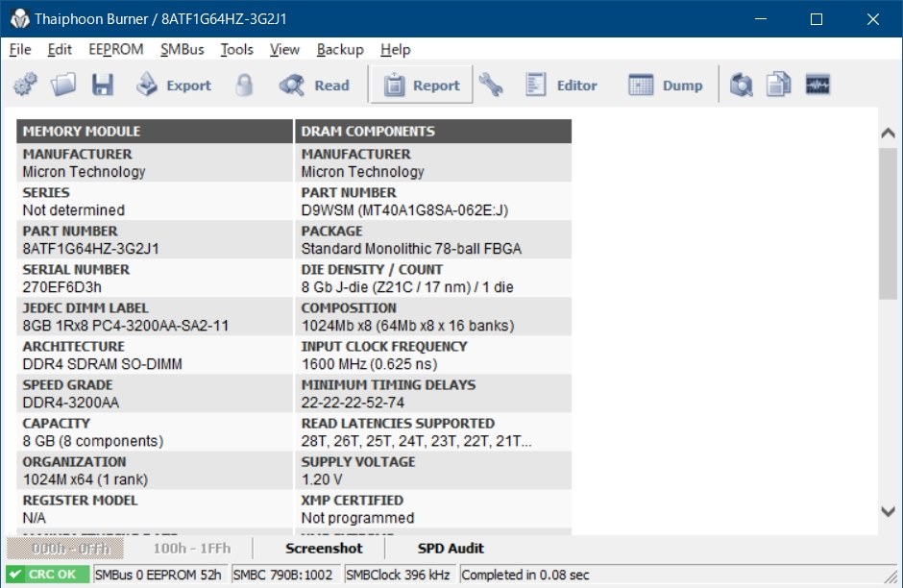Select Standard Monolithic 78-ball FBGA package value
This screenshot has width=903, height=588.
411,249
